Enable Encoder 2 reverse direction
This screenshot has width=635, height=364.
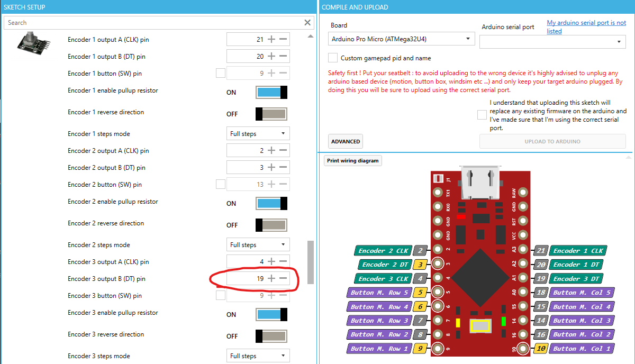[x=271, y=225]
